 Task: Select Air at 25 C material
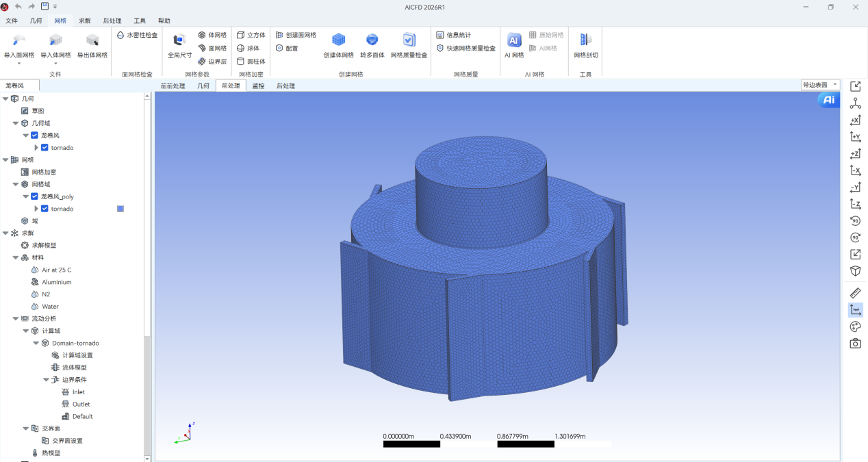[x=56, y=270]
